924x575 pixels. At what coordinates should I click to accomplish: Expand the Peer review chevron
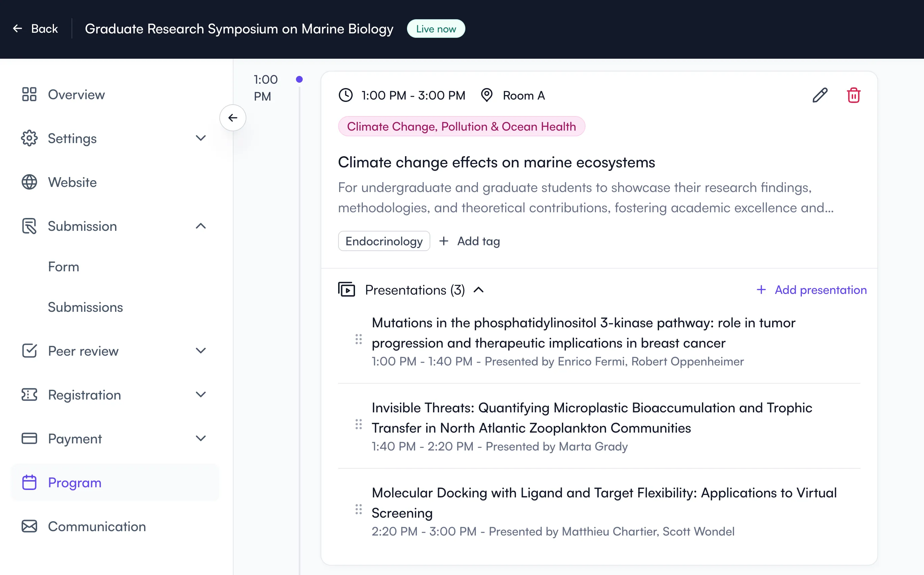(x=201, y=351)
